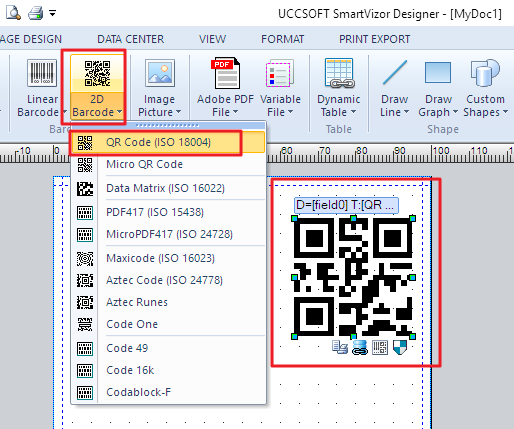This screenshot has width=514, height=429.
Task: Choose QR Code (ISO 18004) from menu
Action: tap(168, 142)
